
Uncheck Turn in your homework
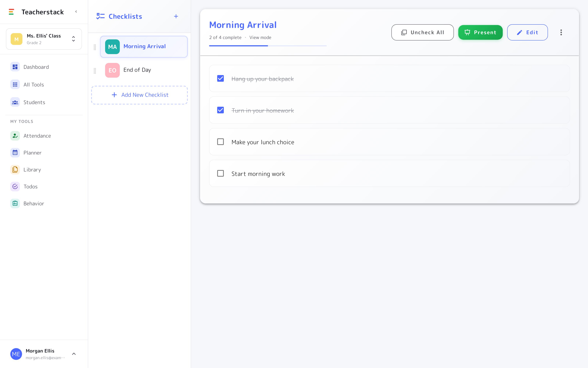[220, 110]
